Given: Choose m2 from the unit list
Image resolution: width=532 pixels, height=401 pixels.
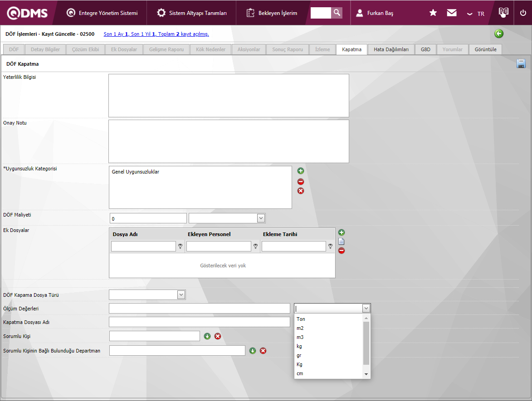Looking at the screenshot, I should tap(328, 328).
